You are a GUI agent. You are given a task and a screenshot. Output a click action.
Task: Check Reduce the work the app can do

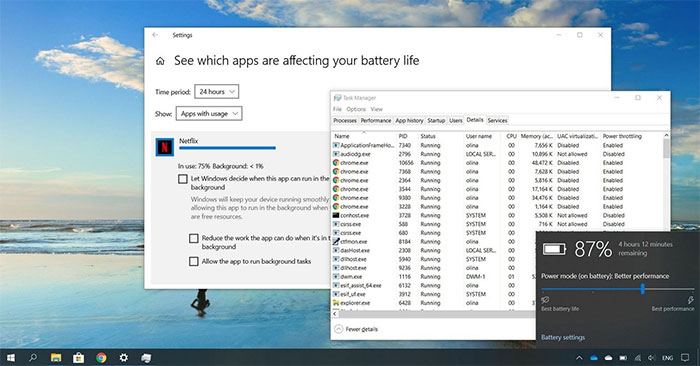click(193, 238)
